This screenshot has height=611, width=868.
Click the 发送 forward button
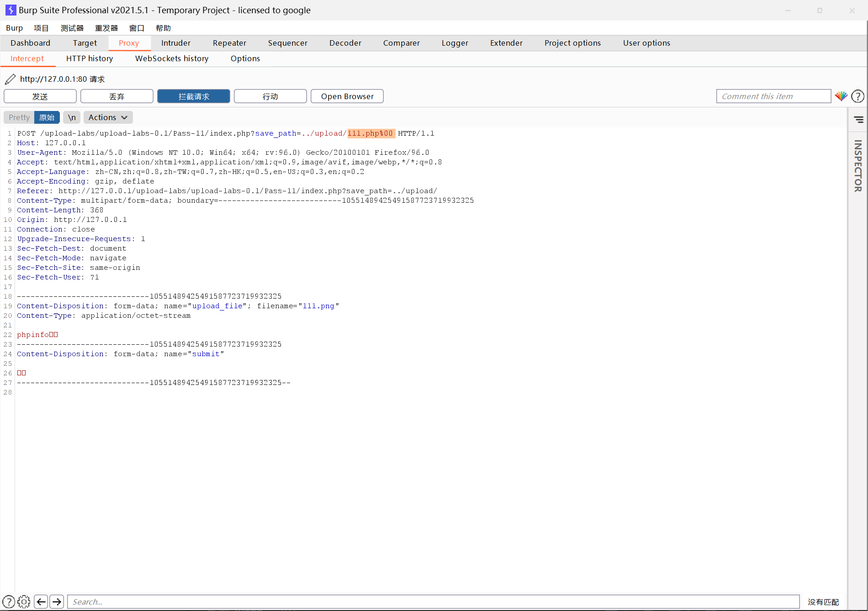tap(40, 96)
